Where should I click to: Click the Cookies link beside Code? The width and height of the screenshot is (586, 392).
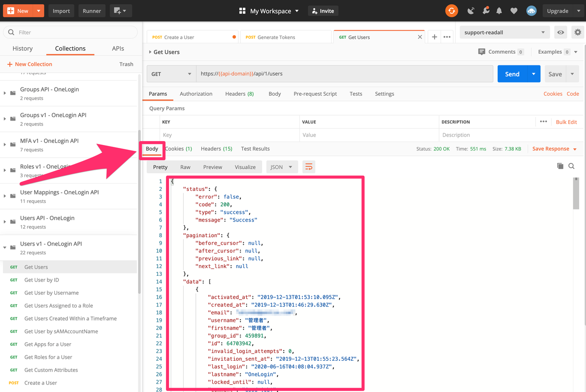tap(553, 94)
